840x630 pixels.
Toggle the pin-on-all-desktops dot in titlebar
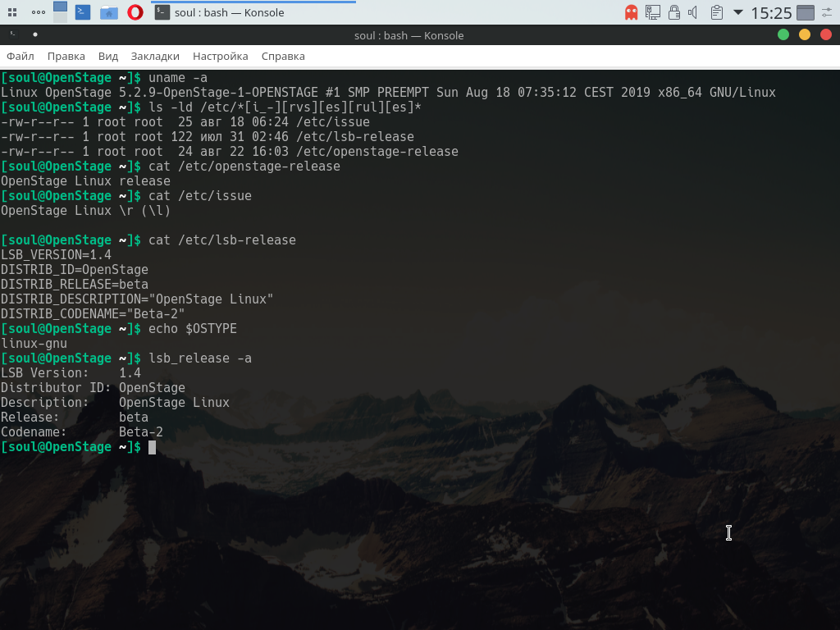(x=35, y=34)
